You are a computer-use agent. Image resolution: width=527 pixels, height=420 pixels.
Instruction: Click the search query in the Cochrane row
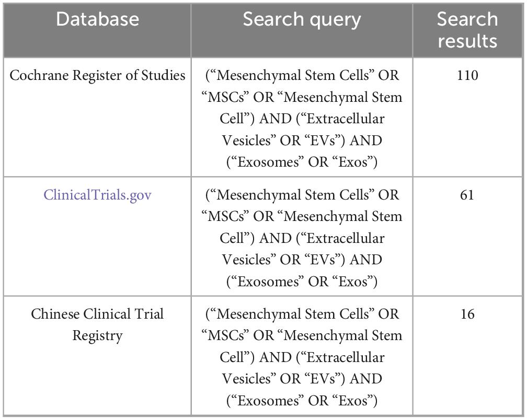(302, 119)
